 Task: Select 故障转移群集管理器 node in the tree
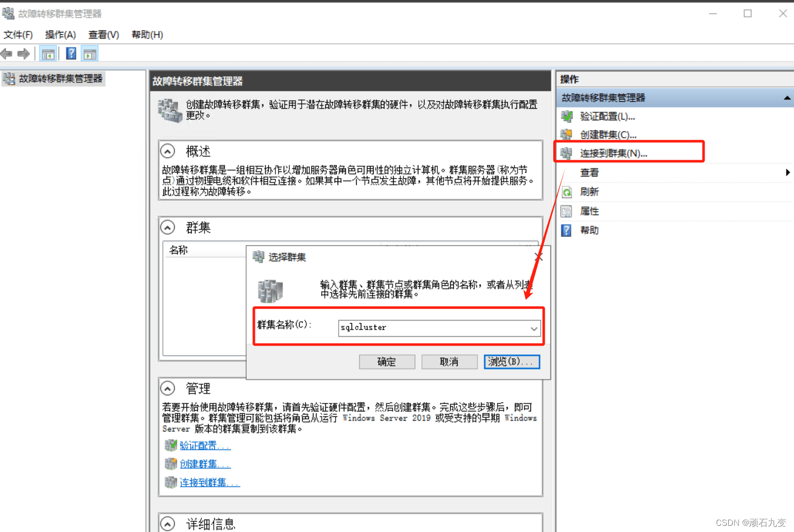pyautogui.click(x=53, y=79)
